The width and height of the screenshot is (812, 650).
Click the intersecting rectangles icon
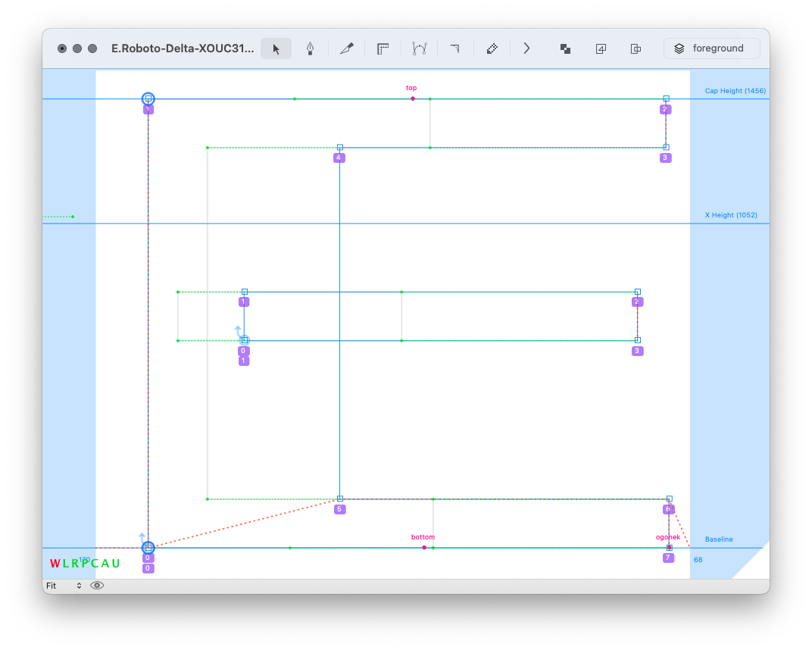point(636,48)
